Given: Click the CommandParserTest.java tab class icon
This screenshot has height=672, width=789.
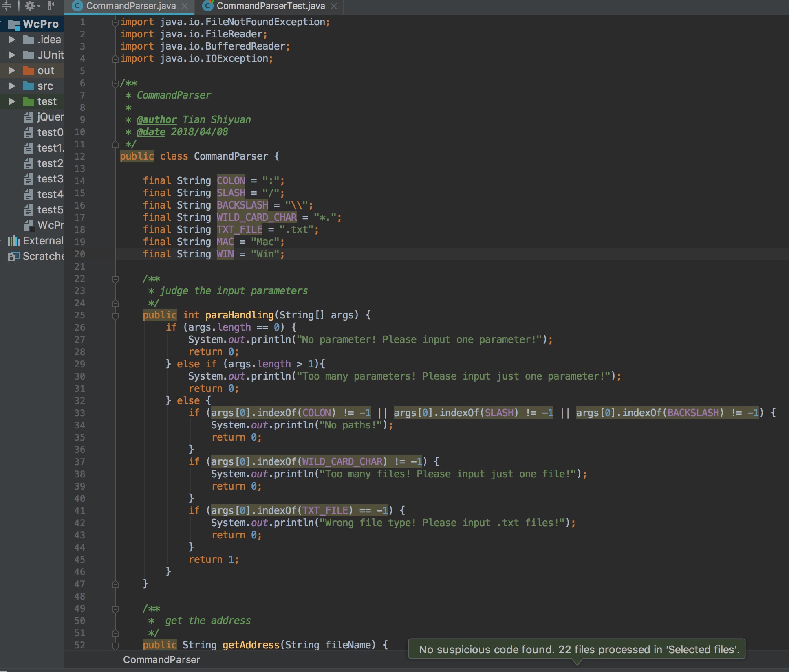Looking at the screenshot, I should click(x=208, y=6).
